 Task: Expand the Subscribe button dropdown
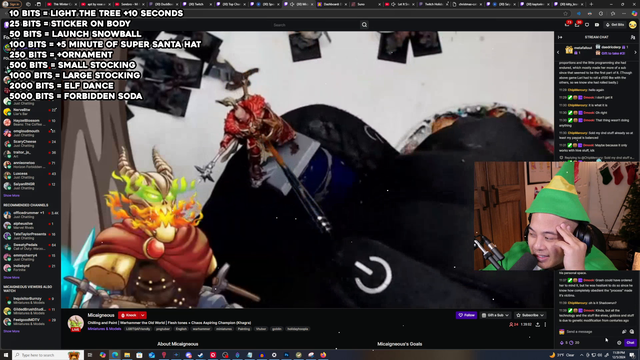point(542,315)
